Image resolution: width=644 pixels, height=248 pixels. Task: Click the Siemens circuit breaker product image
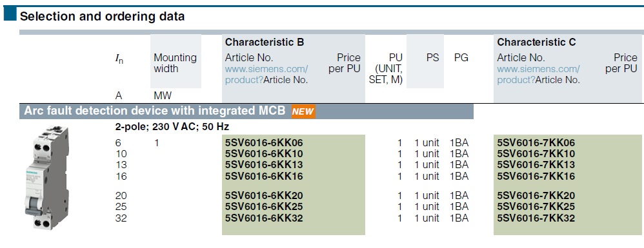pos(46,178)
